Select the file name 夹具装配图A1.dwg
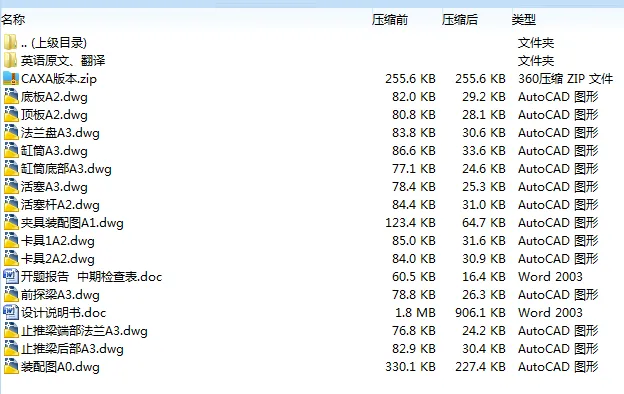The image size is (624, 394). pyautogui.click(x=72, y=222)
